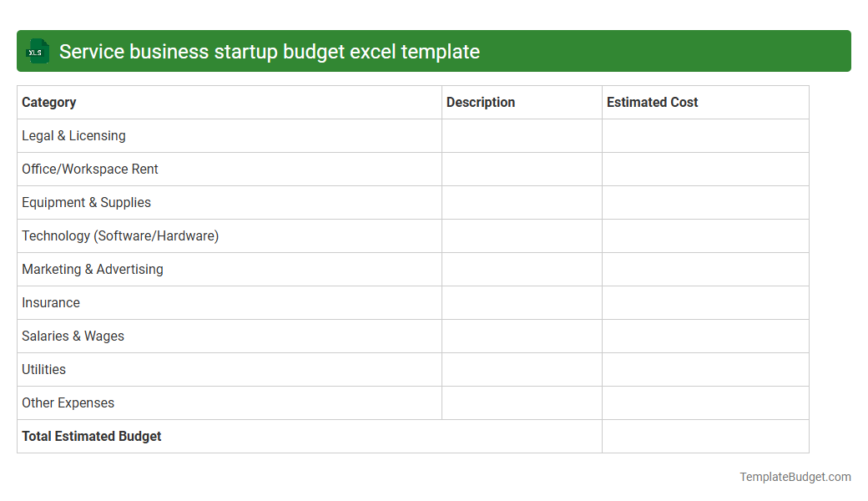Open the TemplateBudget.com link
Image resolution: width=868 pixels, height=501 pixels.
[x=795, y=477]
